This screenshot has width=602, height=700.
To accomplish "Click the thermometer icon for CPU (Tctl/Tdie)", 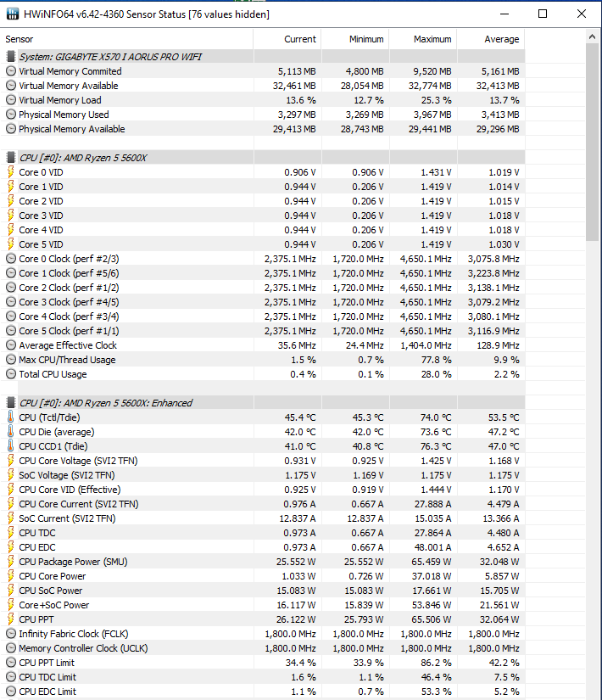I will 11,417.
